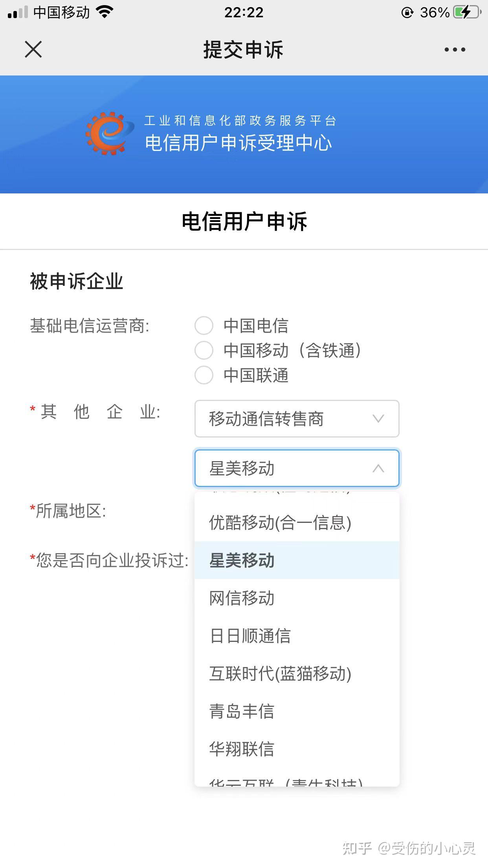Select 优酷移动(合一信息) from the list

(280, 522)
